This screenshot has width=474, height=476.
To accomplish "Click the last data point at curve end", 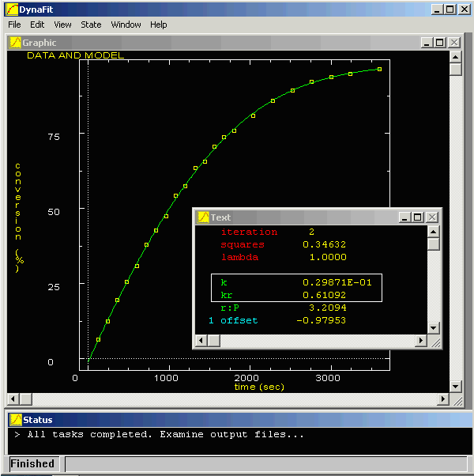I will pyautogui.click(x=379, y=70).
